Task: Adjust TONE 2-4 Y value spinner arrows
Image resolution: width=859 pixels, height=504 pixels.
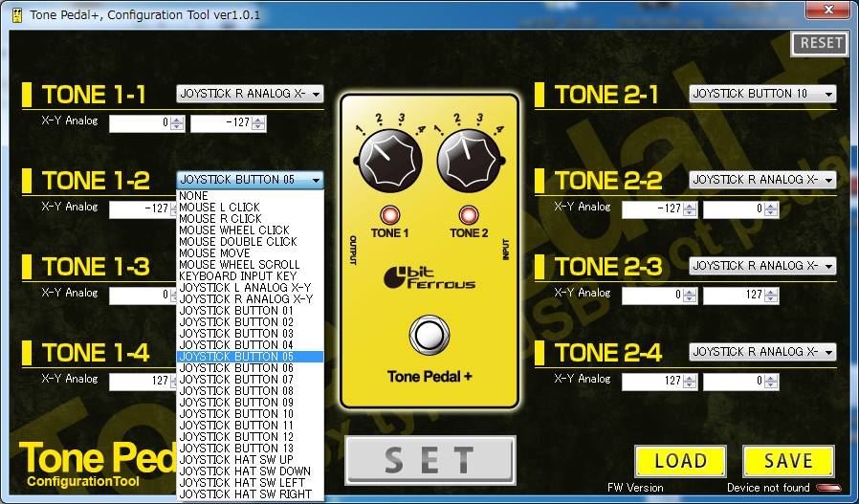Action: click(x=771, y=382)
